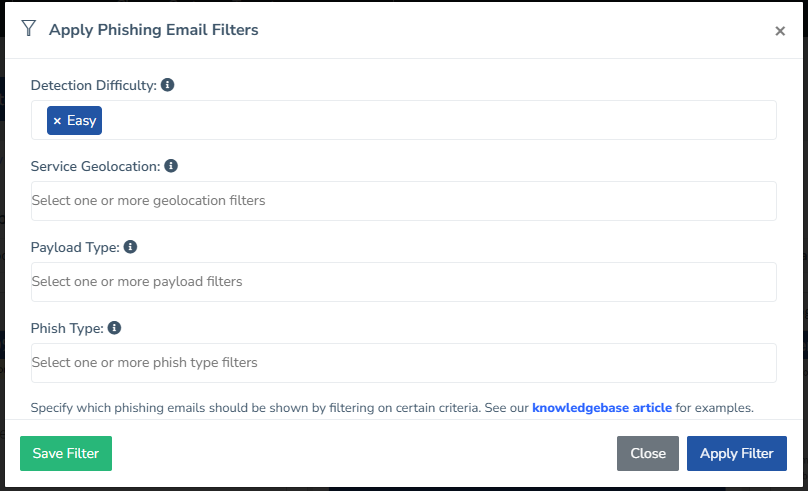Remove the Easy difficulty tag
Screen dimensions: 808x491
coord(57,121)
